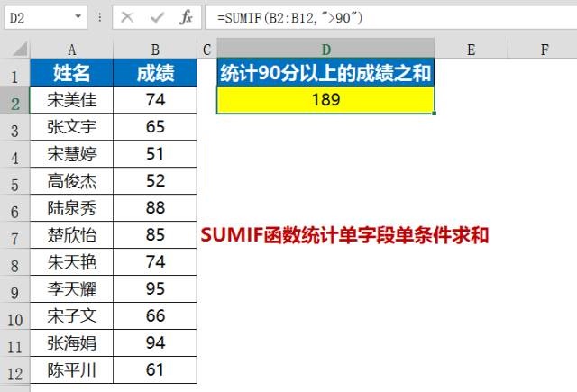Select column F header

click(544, 50)
